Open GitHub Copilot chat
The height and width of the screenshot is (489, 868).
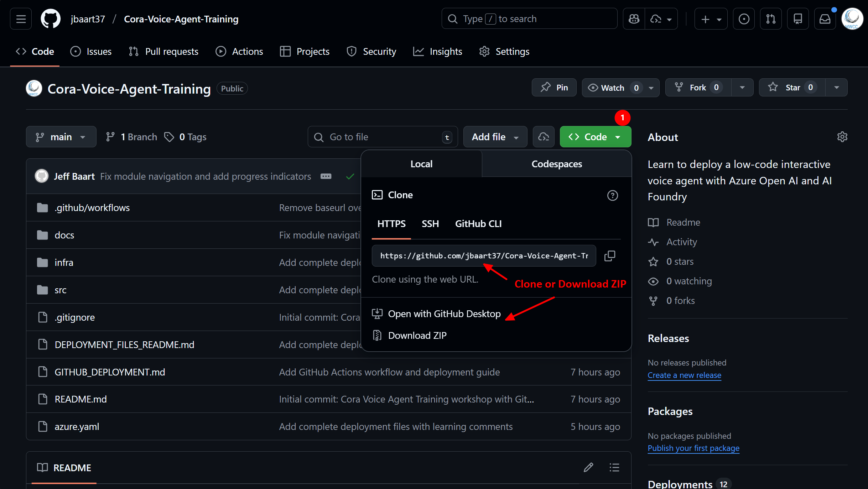click(x=634, y=19)
